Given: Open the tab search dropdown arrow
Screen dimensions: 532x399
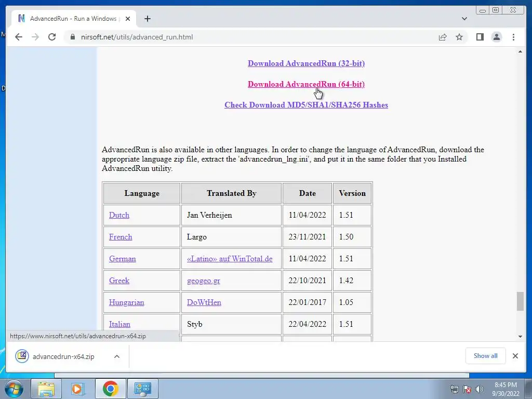Looking at the screenshot, I should [x=464, y=19].
